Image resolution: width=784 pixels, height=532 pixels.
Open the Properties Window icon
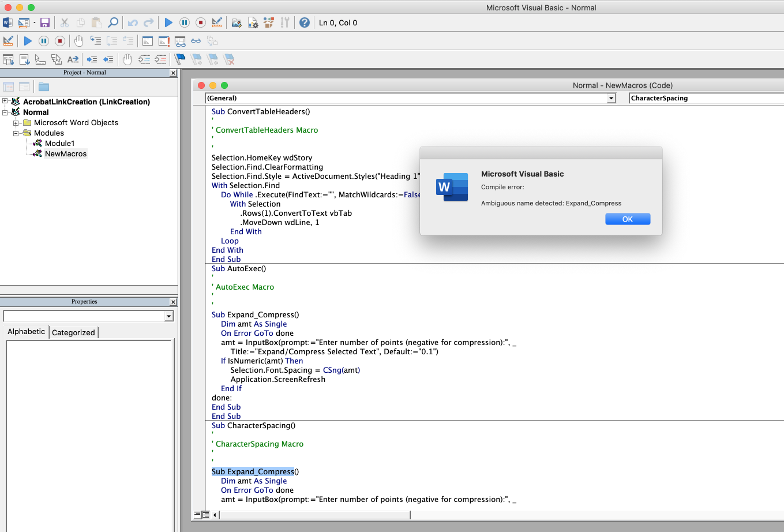[253, 23]
